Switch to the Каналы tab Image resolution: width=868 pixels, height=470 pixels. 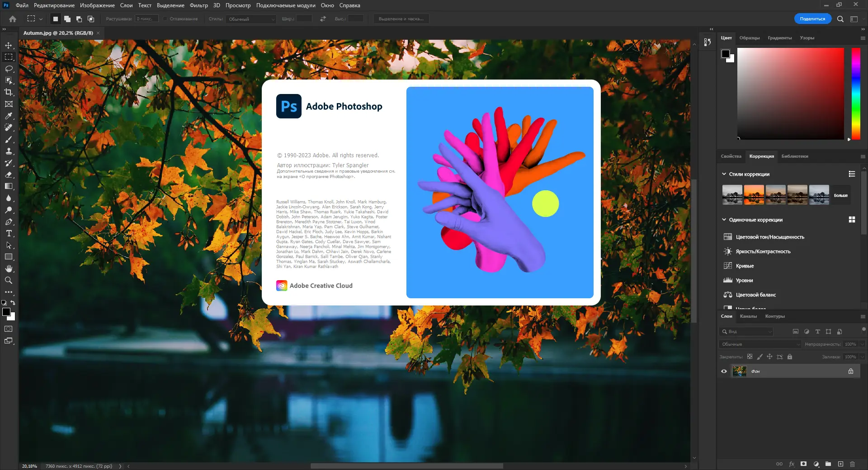click(x=749, y=316)
